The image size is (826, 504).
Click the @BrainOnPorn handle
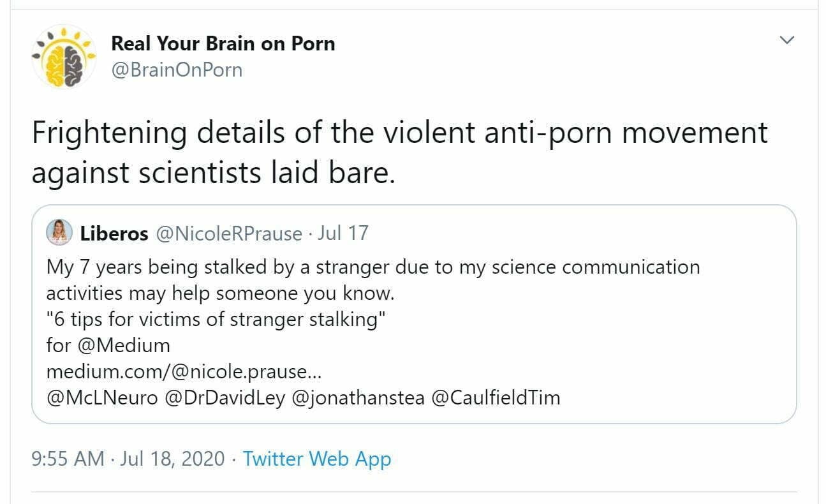pos(177,70)
